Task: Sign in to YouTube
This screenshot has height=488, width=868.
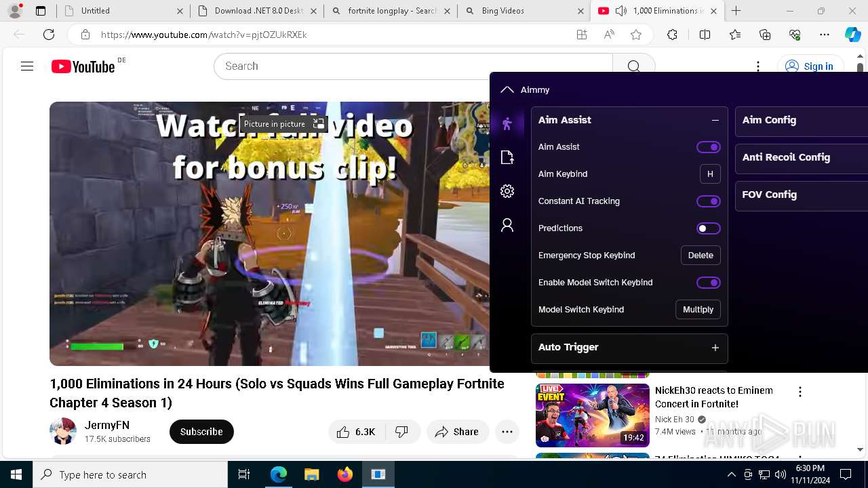Action: 810,66
